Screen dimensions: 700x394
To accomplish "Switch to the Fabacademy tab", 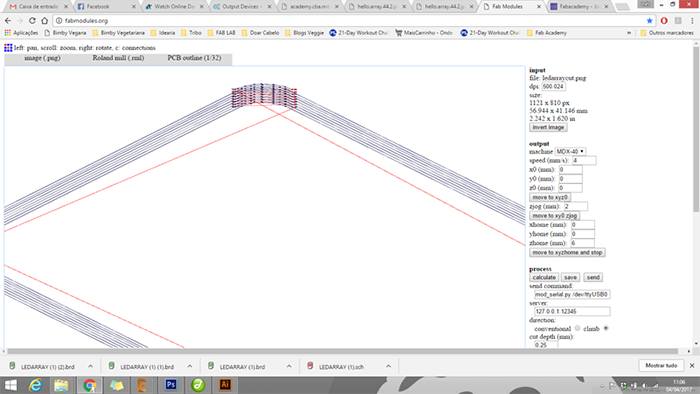I will click(578, 7).
